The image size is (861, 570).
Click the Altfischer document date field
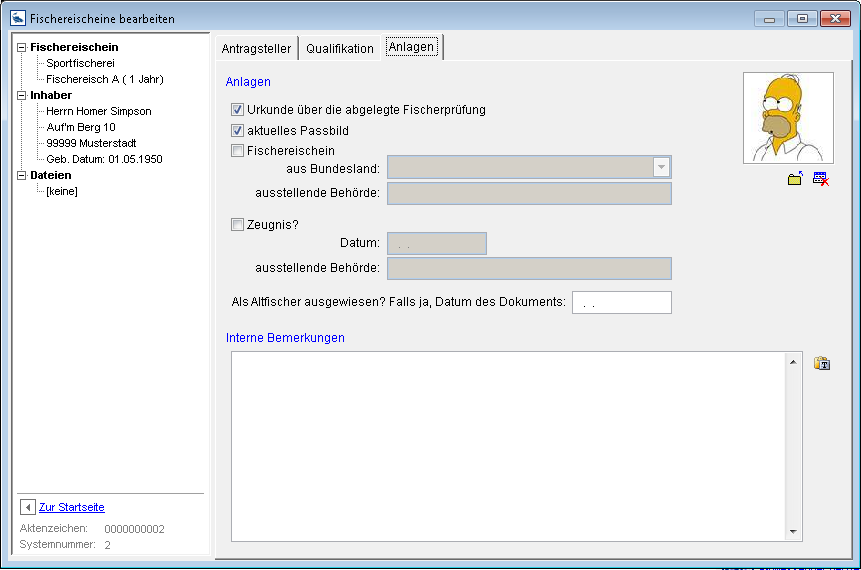point(621,302)
